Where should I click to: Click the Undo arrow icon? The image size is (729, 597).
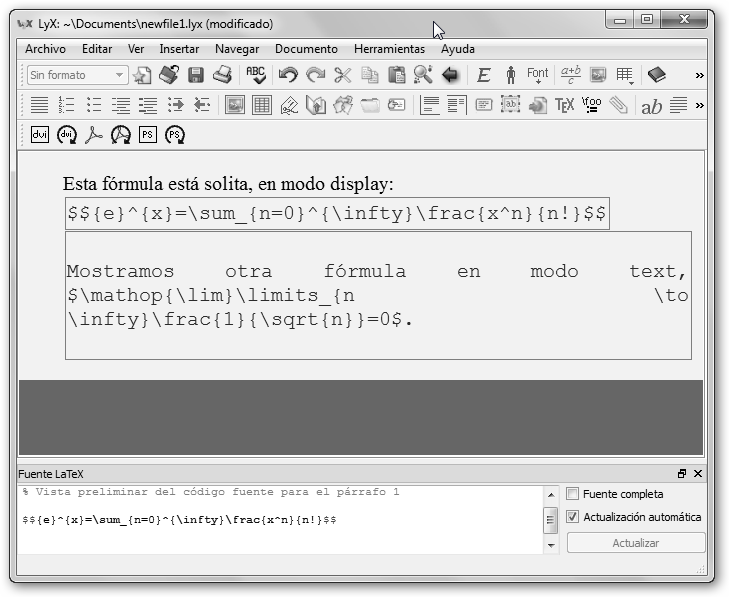tap(288, 75)
